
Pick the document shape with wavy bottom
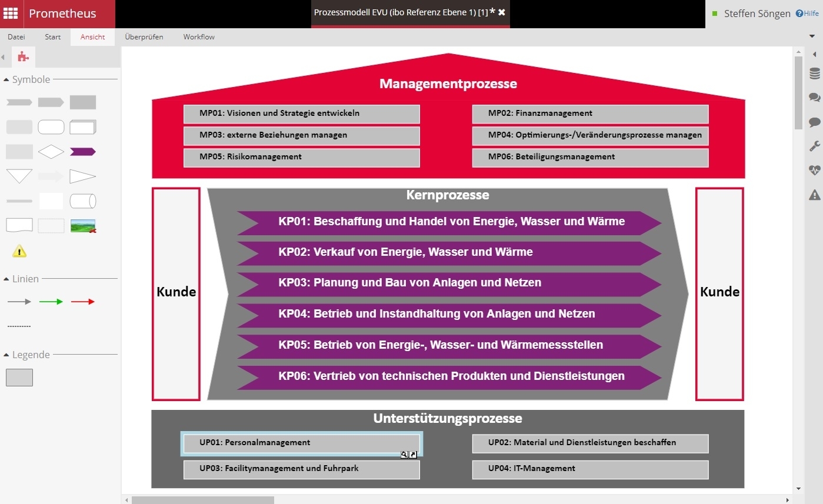[x=19, y=226]
